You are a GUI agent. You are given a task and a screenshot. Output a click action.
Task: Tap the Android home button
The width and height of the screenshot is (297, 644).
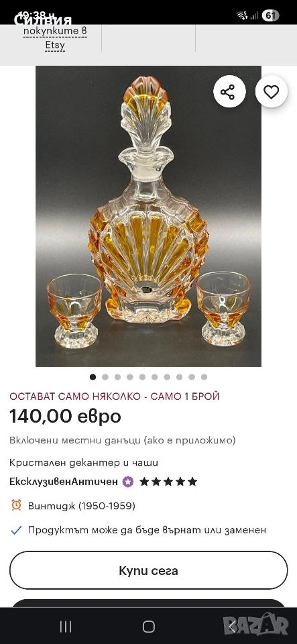point(149,627)
